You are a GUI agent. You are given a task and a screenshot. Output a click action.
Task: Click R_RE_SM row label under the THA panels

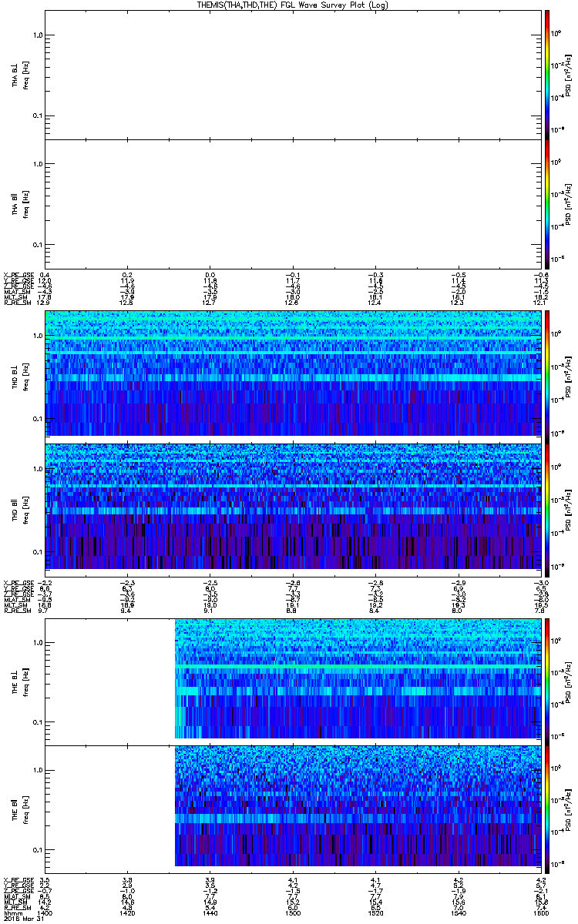pyautogui.click(x=17, y=303)
